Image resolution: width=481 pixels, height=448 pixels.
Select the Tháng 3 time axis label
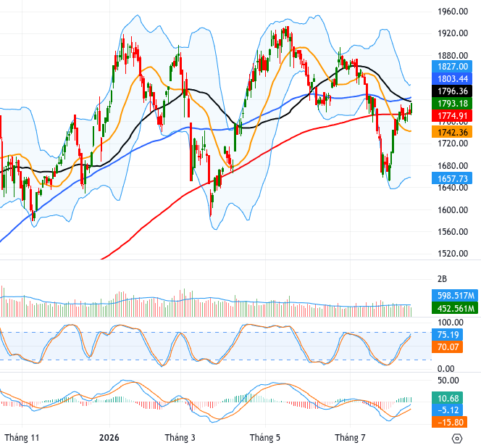[180, 437]
